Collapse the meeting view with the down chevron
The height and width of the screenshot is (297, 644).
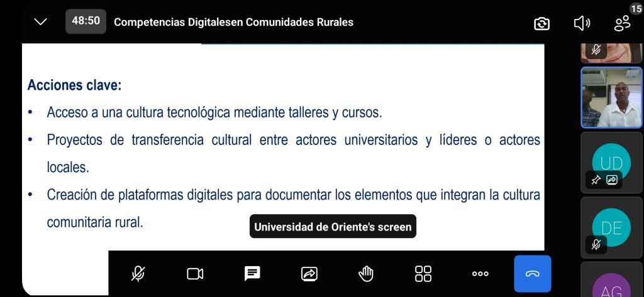pos(41,22)
